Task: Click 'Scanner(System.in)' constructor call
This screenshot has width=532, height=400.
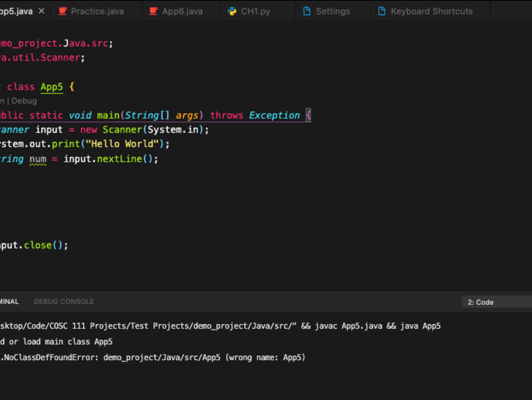Action: (153, 130)
